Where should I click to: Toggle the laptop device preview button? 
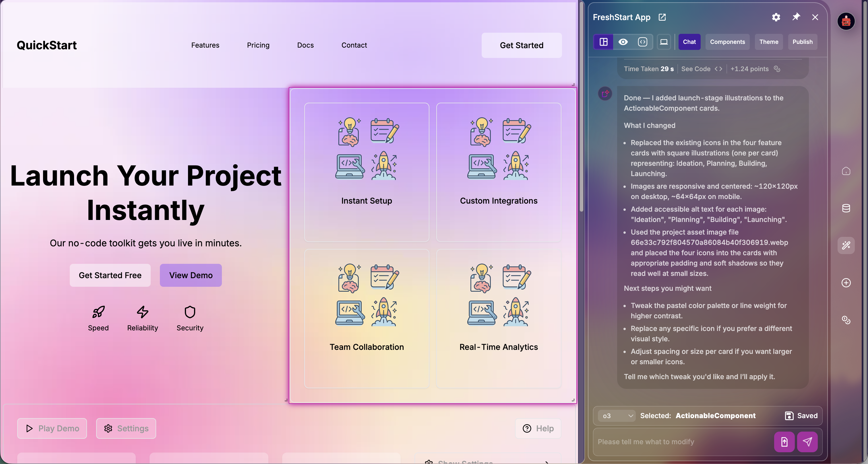[663, 42]
